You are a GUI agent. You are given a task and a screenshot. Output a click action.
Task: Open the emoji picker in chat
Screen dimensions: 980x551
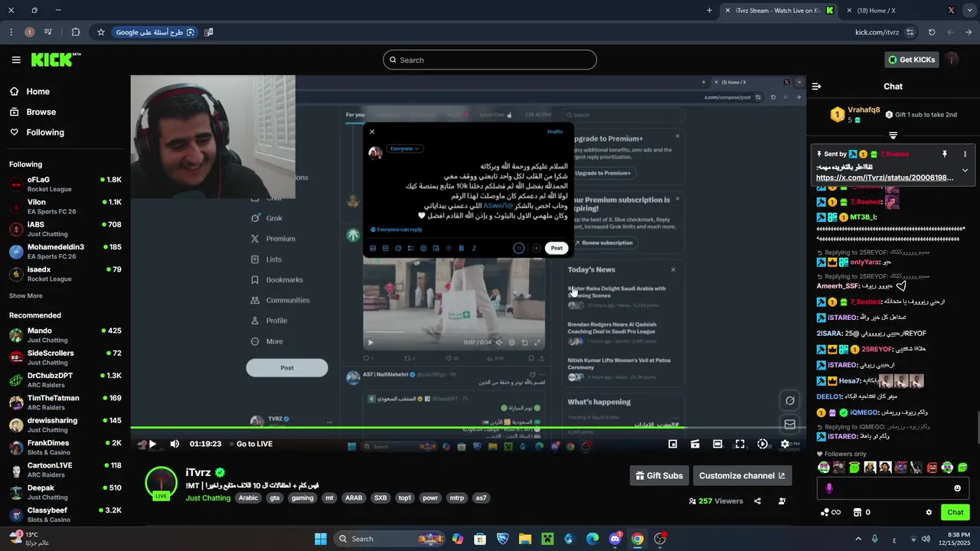[x=957, y=488]
